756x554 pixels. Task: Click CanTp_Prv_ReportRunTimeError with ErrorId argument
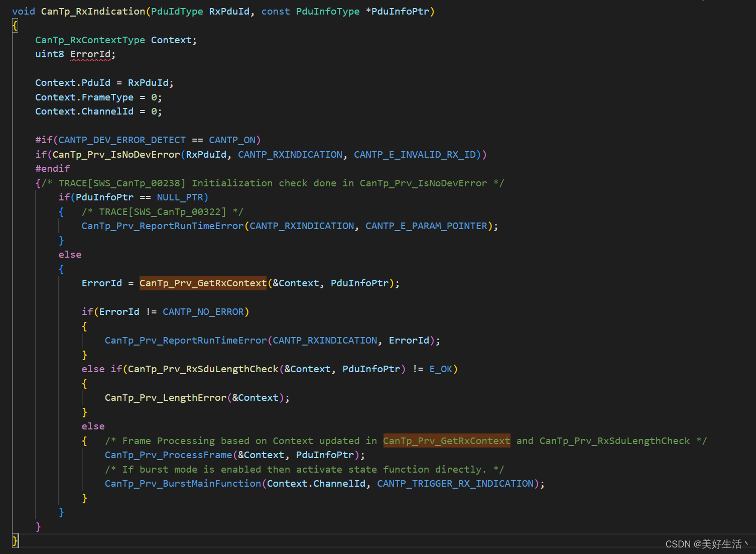186,341
